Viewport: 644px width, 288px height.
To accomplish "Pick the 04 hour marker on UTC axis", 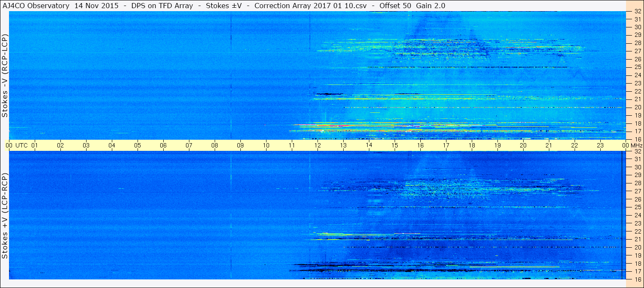I will tap(112, 145).
